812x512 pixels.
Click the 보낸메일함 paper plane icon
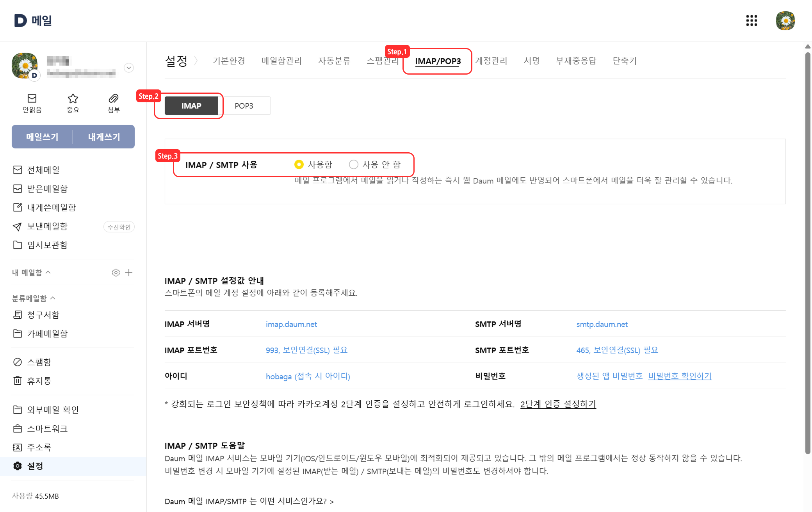pos(18,227)
